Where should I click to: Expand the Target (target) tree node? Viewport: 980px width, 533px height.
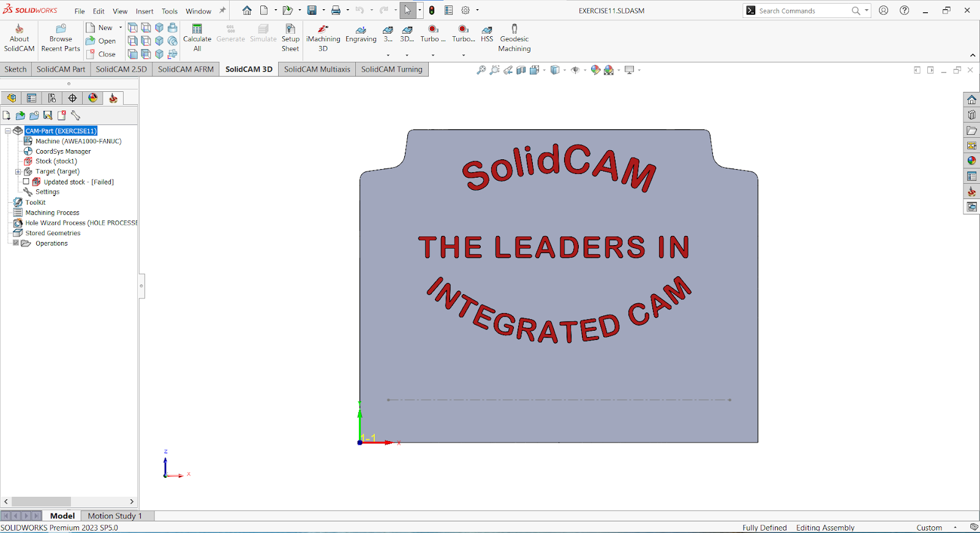[18, 172]
